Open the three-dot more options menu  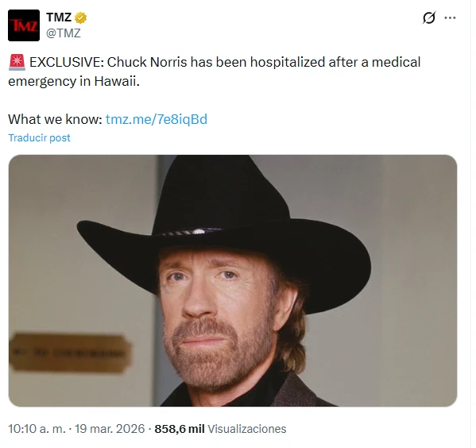[450, 18]
